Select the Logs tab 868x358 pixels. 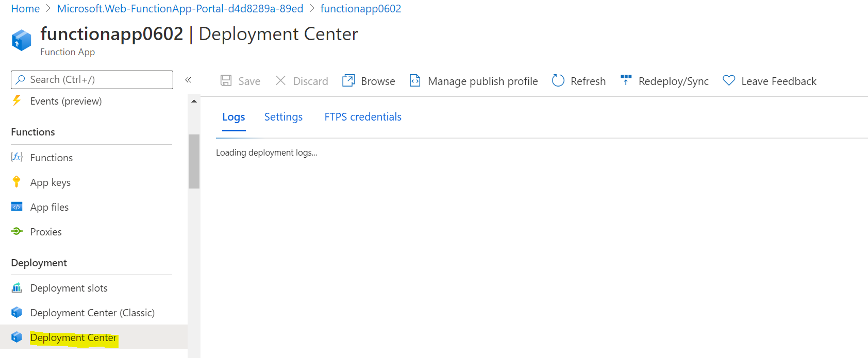[x=233, y=117]
